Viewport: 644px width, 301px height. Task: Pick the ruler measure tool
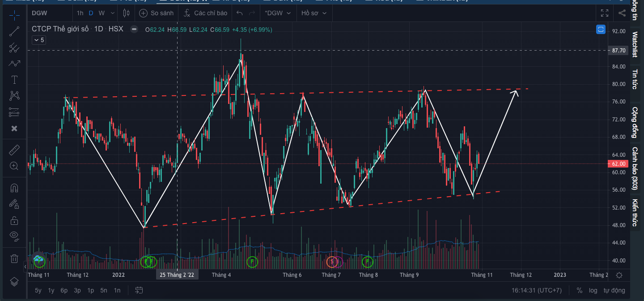point(14,150)
